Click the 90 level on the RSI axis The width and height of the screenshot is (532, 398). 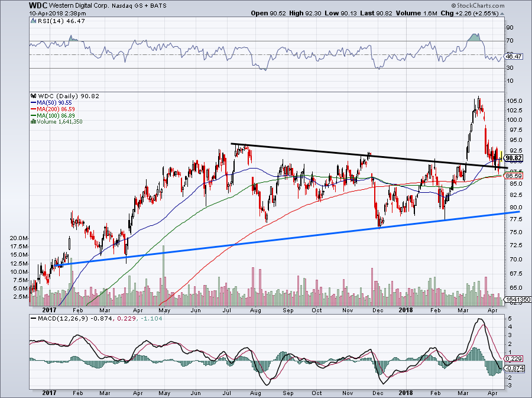[510, 28]
